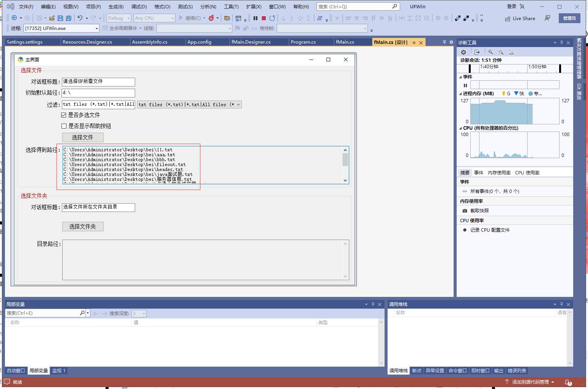Collapse the 事件 section triangle
Image resolution: width=588 pixels, height=389 pixels.
460,77
